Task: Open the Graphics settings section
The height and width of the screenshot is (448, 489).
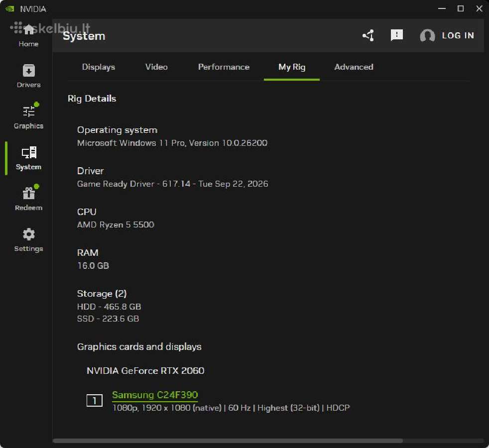Action: click(29, 116)
